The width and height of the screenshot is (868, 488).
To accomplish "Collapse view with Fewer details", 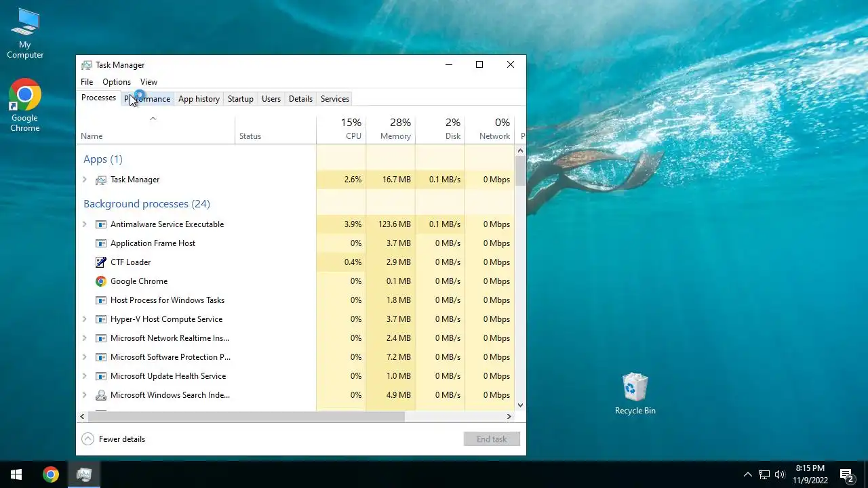I will (x=113, y=439).
